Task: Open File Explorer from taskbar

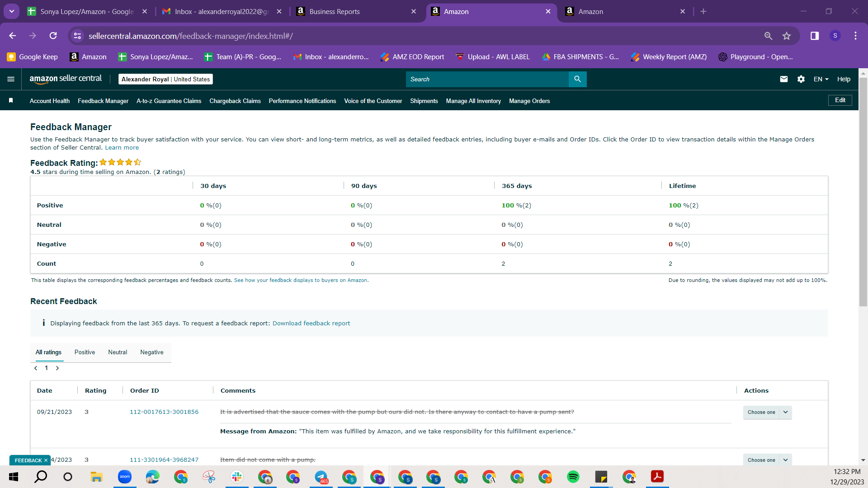Action: pos(96,477)
